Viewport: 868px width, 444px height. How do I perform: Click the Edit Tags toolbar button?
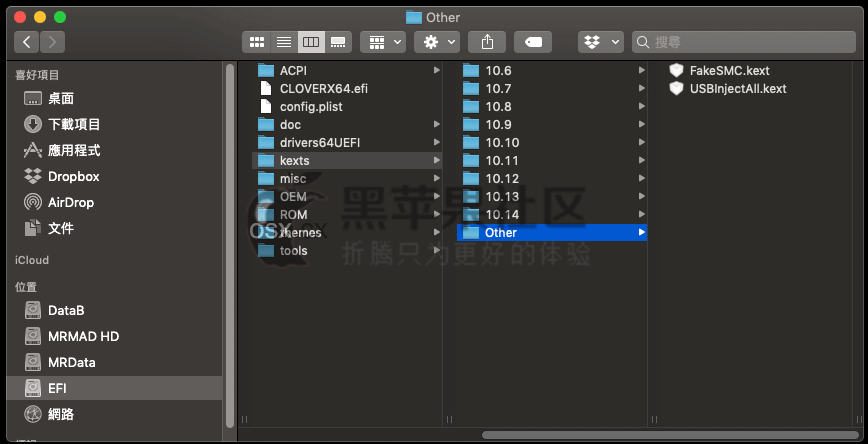tap(533, 42)
